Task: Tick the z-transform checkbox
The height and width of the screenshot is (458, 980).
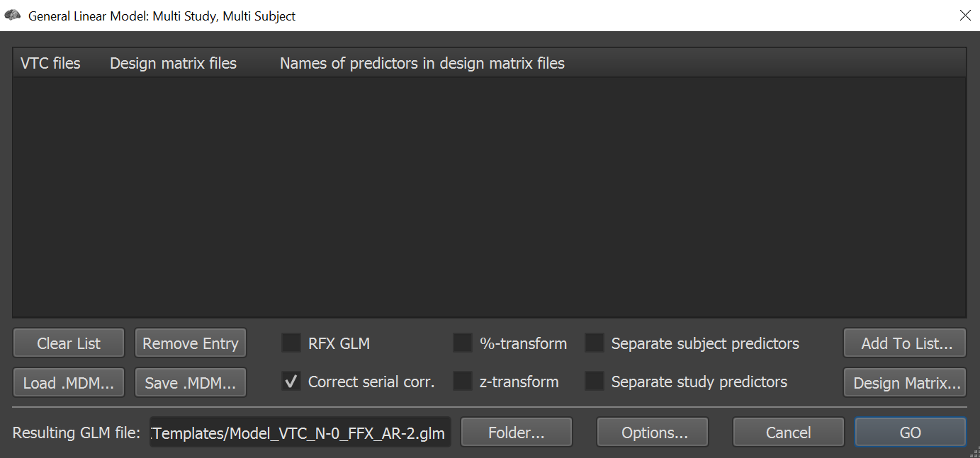Action: [463, 382]
